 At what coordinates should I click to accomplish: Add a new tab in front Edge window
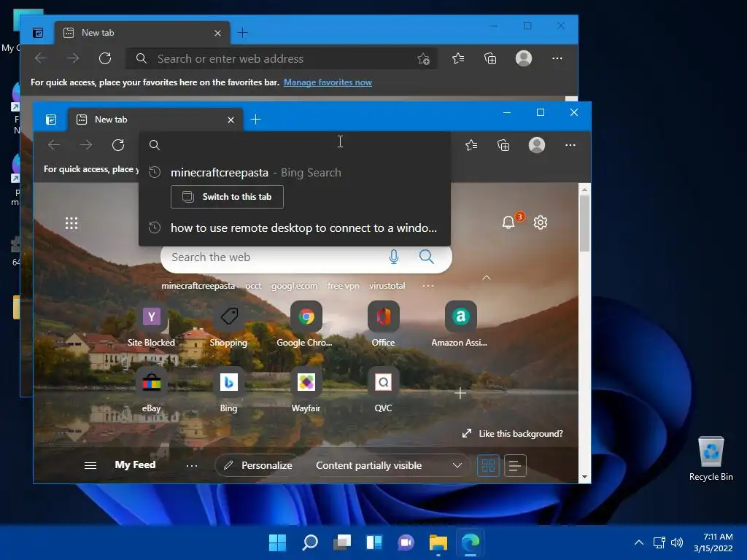[256, 120]
